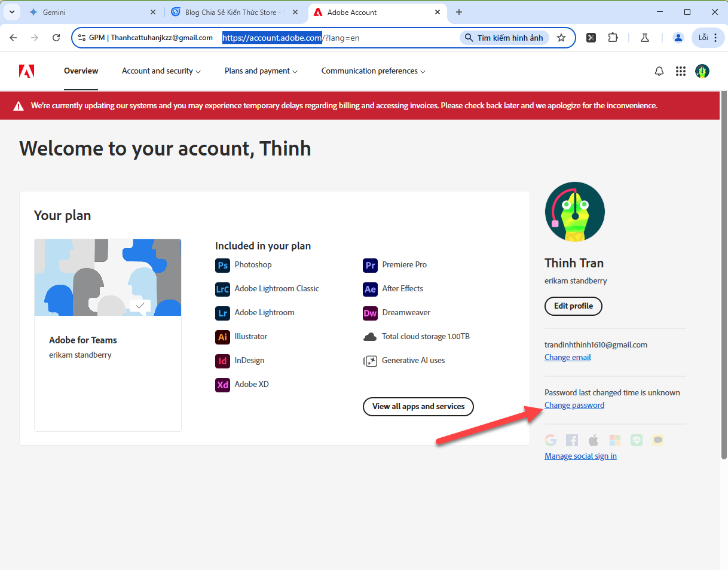The height and width of the screenshot is (570, 728).
Task: Expand Communication preferences menu
Action: pos(374,71)
